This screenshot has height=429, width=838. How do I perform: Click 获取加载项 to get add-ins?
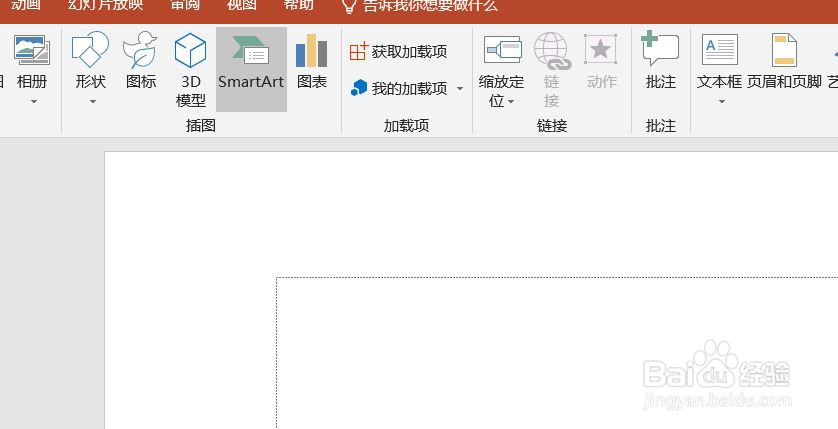(399, 52)
